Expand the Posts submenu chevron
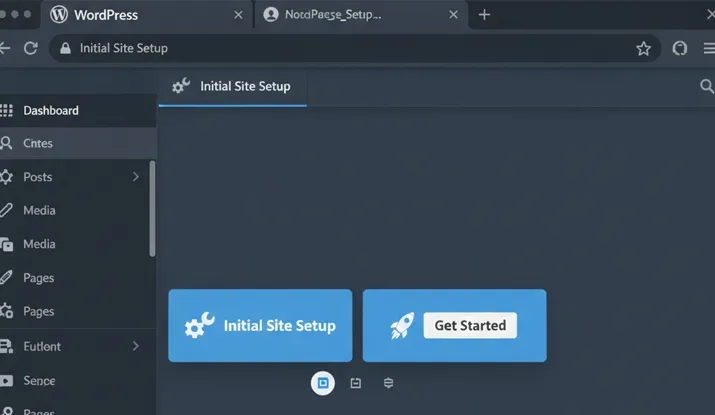715x415 pixels. 136,177
